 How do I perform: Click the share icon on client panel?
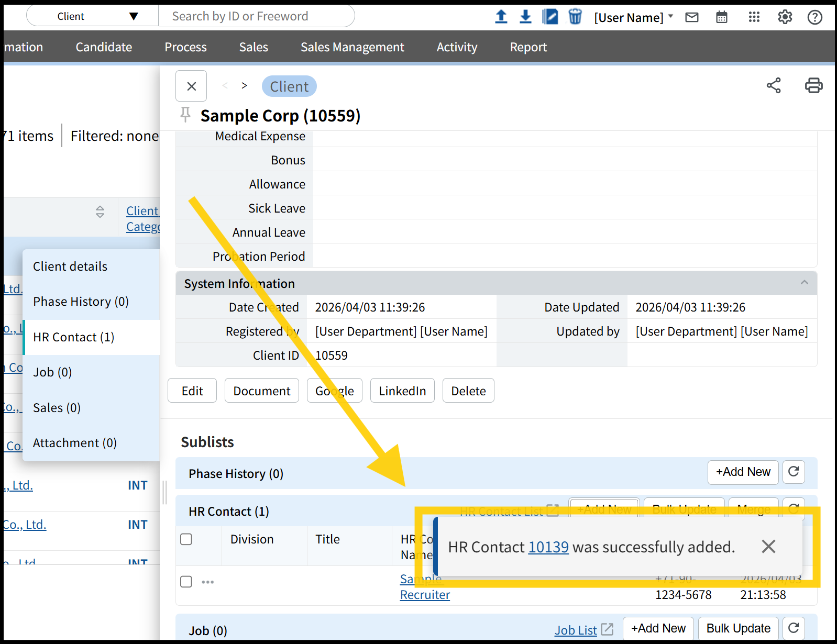[774, 85]
